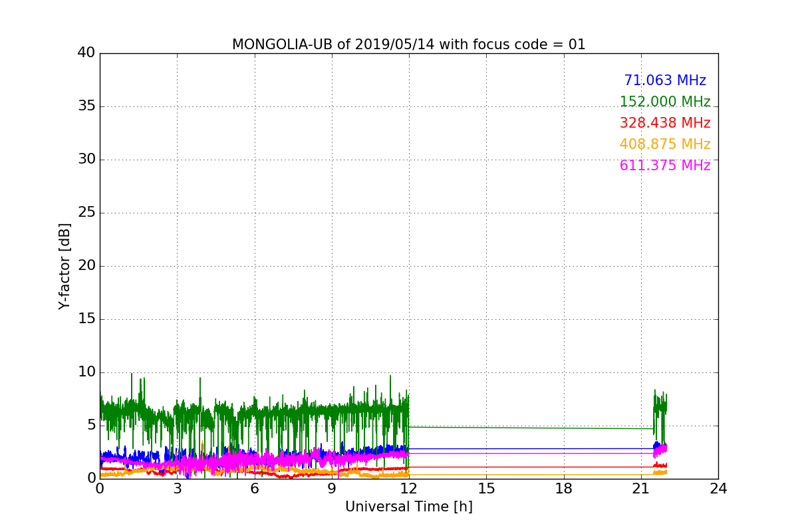Click the y-axis tick label '30'

click(x=86, y=160)
